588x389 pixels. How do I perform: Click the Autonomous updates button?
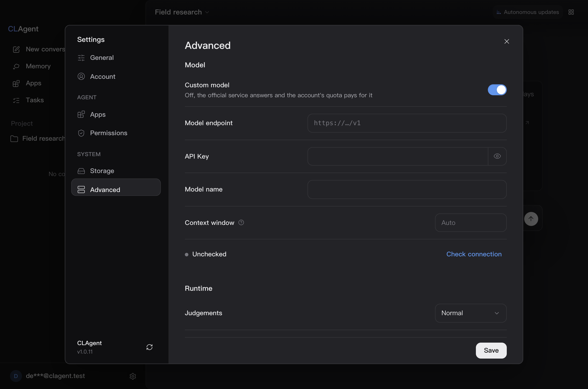pyautogui.click(x=528, y=12)
